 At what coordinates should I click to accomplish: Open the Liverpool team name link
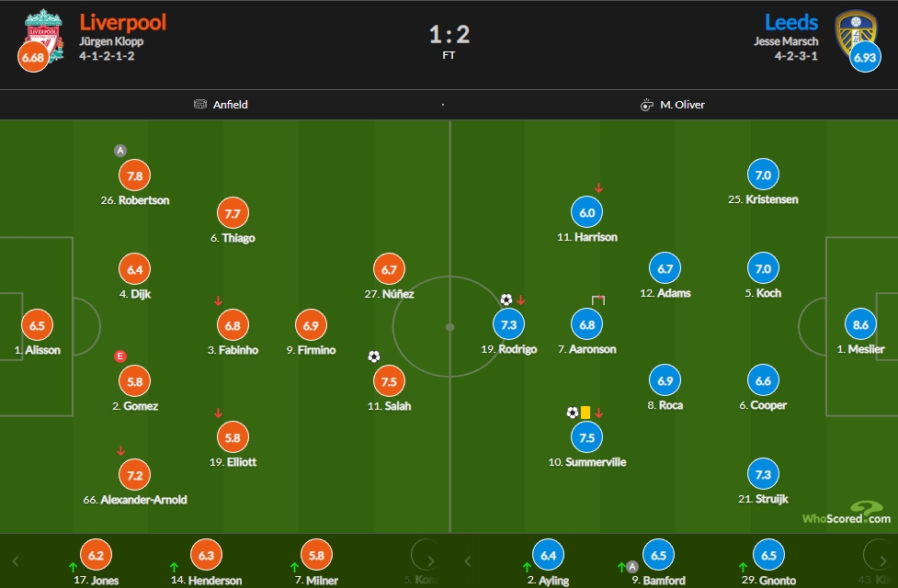[122, 22]
